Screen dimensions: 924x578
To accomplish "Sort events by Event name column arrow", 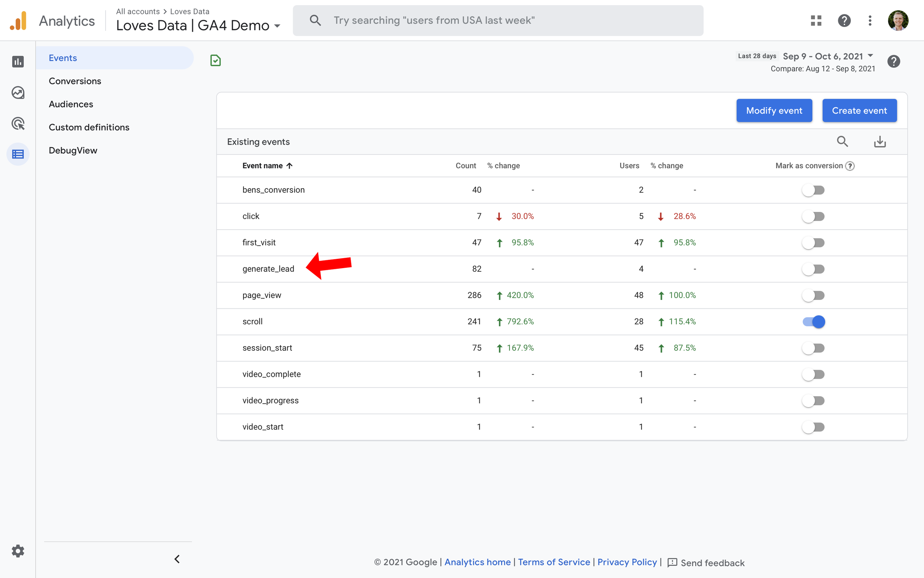I will pyautogui.click(x=290, y=166).
